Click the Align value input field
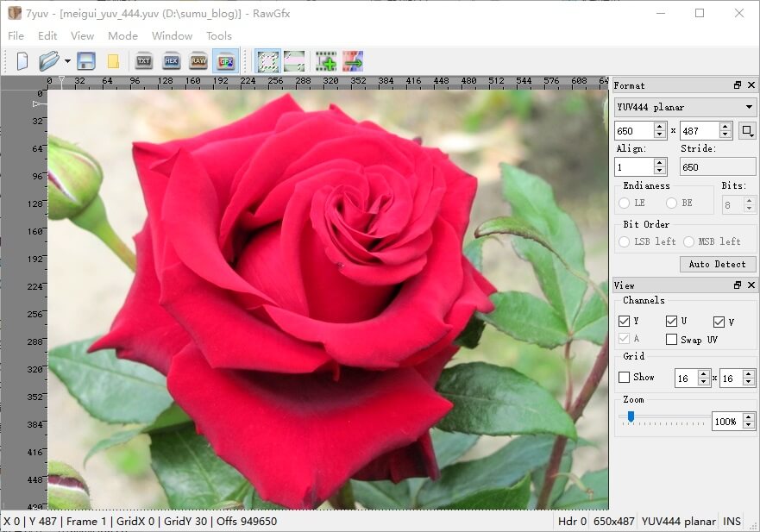 tap(634, 167)
